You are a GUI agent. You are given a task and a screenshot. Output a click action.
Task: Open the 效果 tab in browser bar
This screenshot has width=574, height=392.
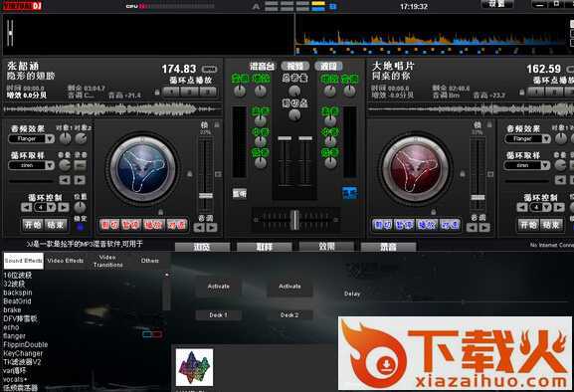coord(326,247)
